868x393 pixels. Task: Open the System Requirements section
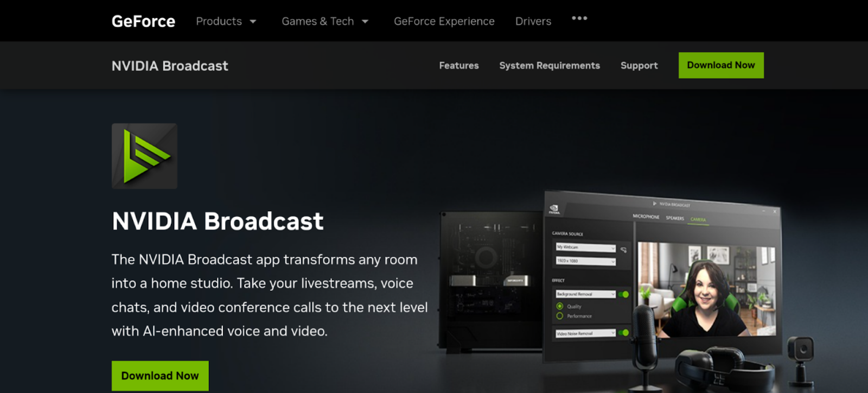pyautogui.click(x=550, y=65)
